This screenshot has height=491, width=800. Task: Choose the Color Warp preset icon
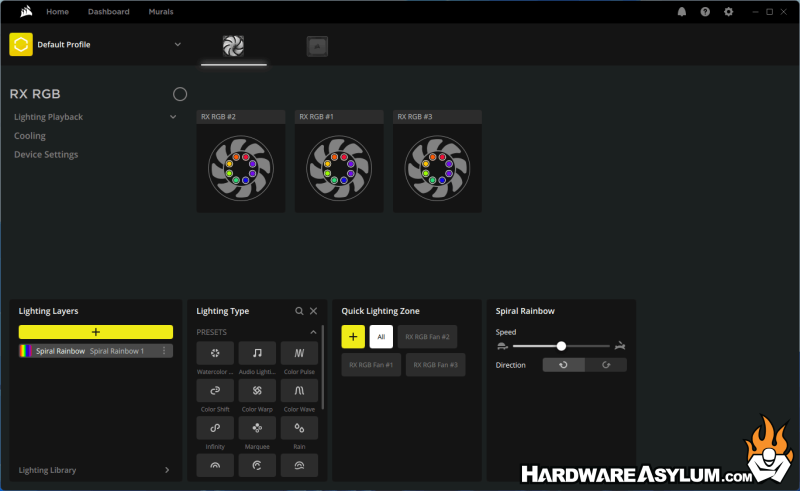click(257, 390)
